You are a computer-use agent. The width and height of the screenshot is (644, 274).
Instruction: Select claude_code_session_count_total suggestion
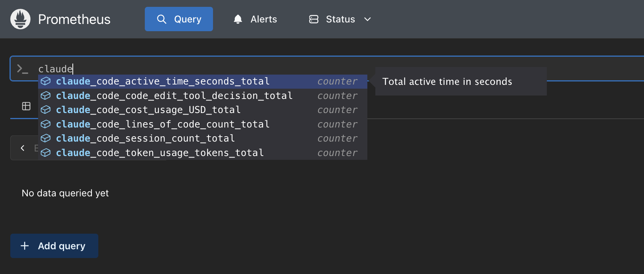tap(203, 139)
